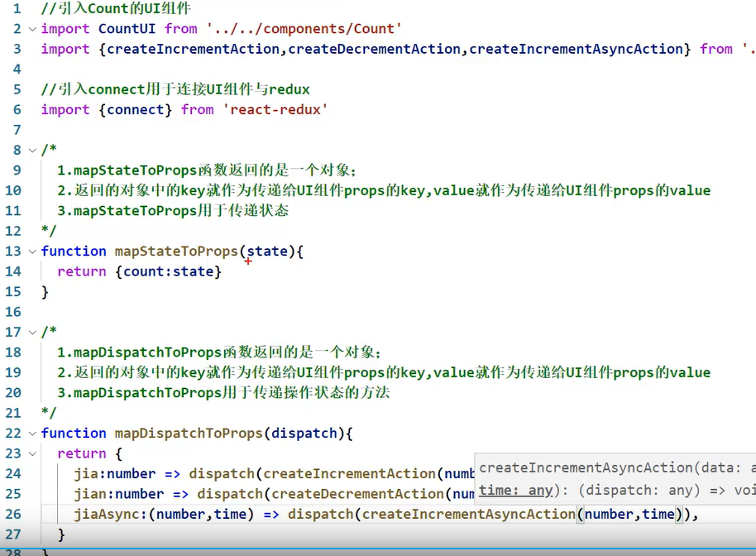Click the jiaAsync property on line 26

pos(107,514)
